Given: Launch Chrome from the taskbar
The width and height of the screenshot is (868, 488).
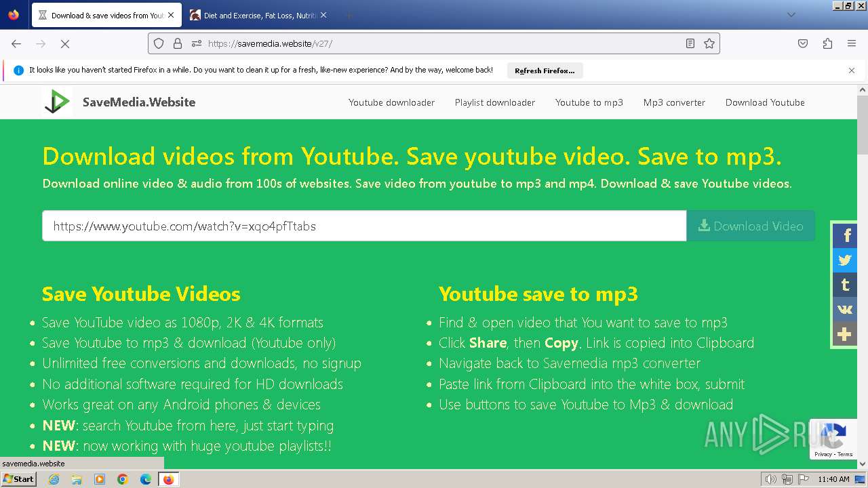Looking at the screenshot, I should pos(123,479).
